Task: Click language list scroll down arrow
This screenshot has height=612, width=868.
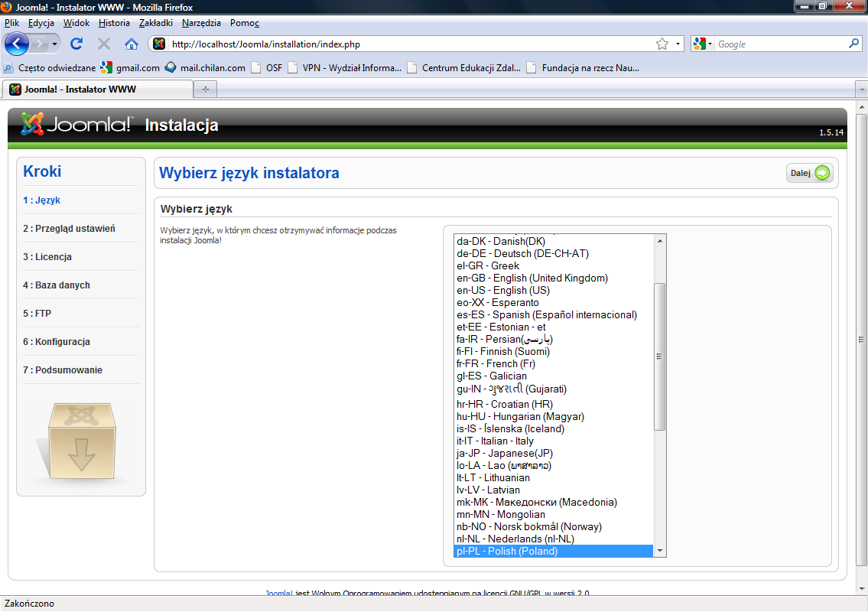Action: click(659, 551)
